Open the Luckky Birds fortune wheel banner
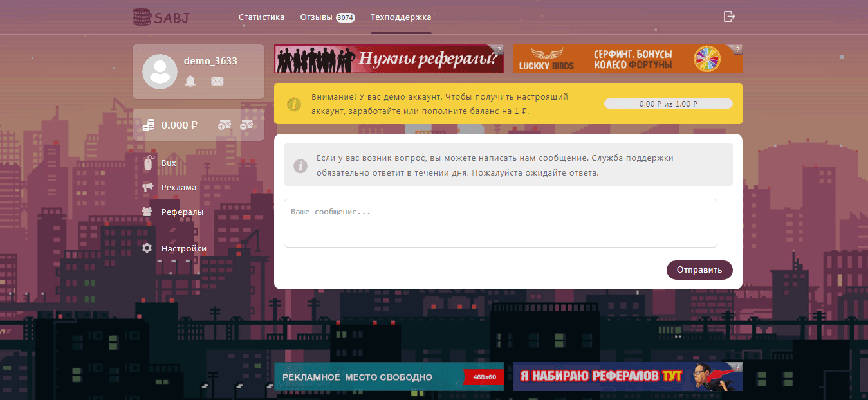The image size is (868, 400). pyautogui.click(x=627, y=59)
